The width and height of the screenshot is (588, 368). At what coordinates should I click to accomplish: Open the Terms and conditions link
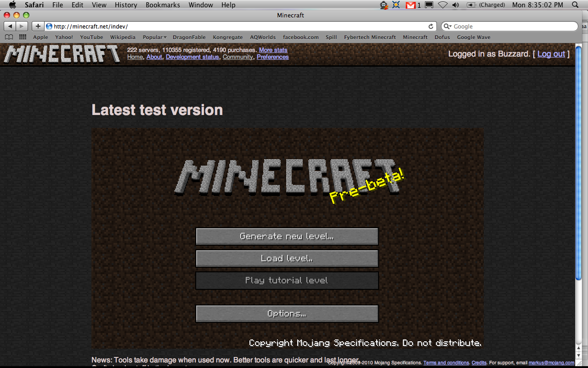click(x=446, y=363)
